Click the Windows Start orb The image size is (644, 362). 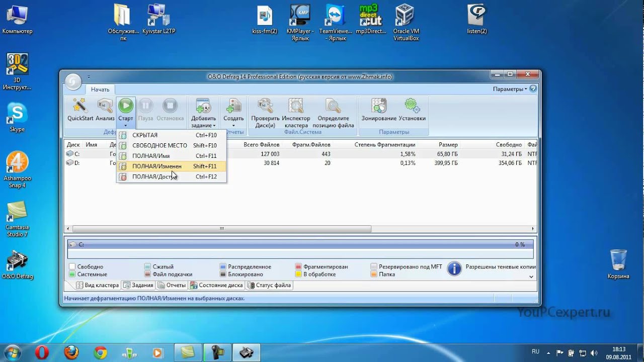pos(13,352)
